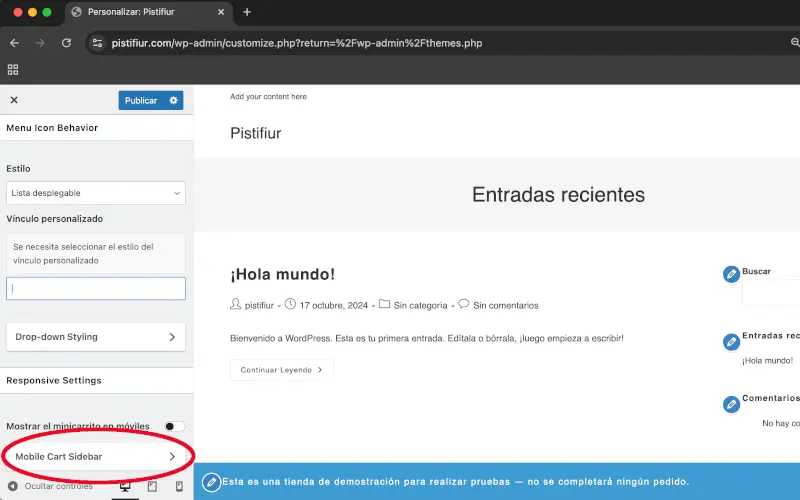Screen dimensions: 800x500
Task: Open the ¡Hola mundo! post title
Action: click(283, 274)
